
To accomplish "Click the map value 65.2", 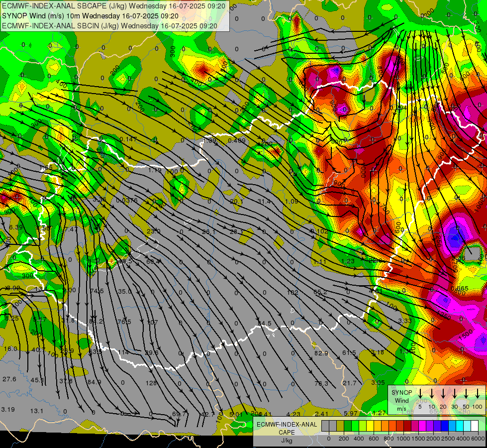I will point(320,292).
